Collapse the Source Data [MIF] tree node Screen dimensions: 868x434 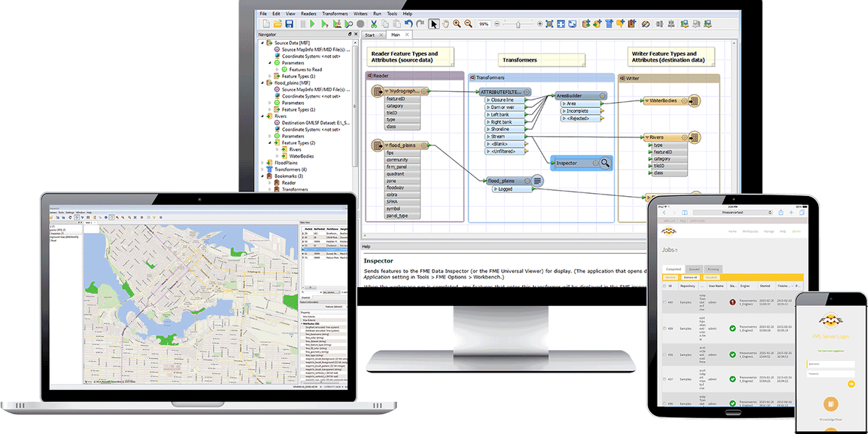[x=263, y=43]
